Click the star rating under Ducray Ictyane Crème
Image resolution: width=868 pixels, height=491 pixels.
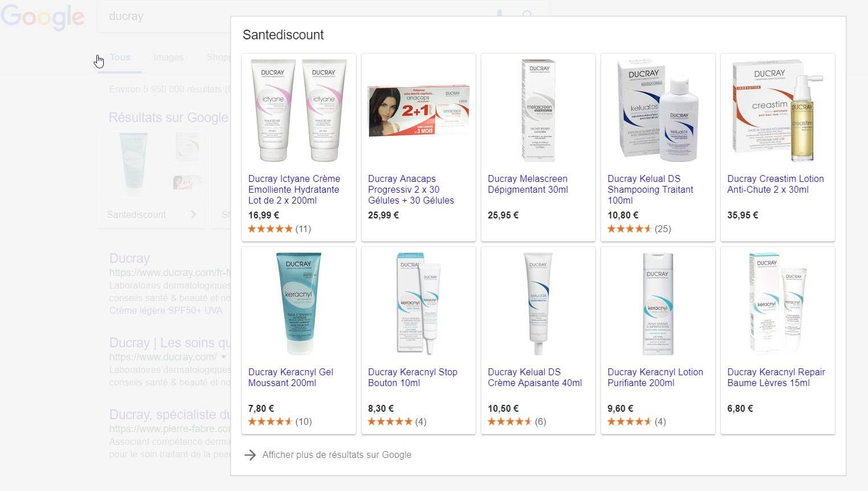pos(270,229)
